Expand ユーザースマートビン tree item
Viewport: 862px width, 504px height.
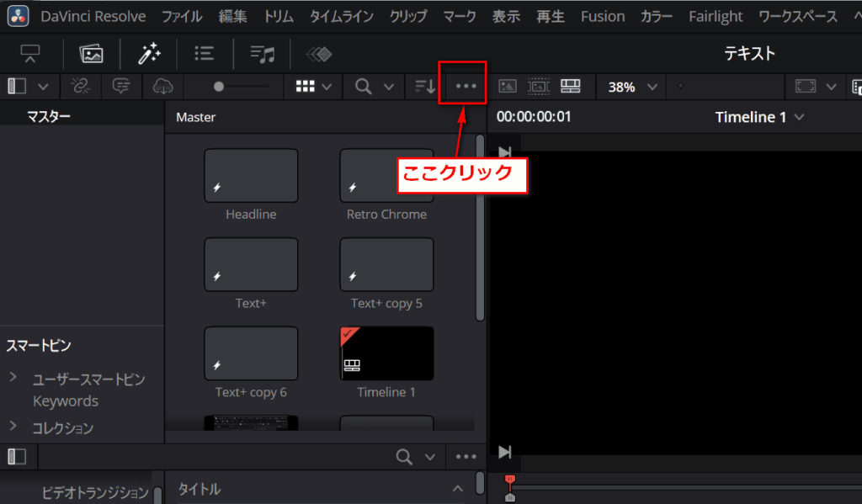[13, 378]
